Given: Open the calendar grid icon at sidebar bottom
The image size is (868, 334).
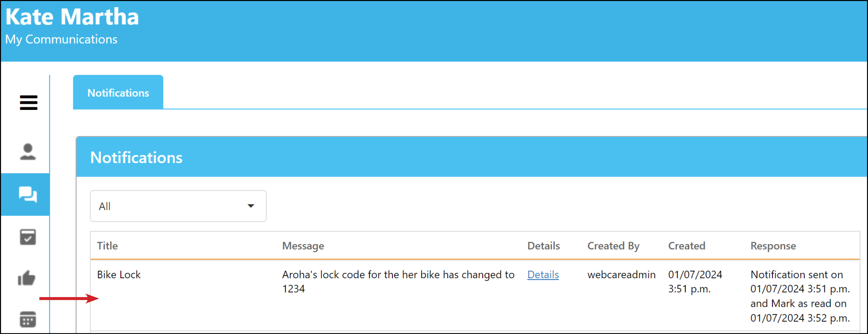Looking at the screenshot, I should click(x=28, y=319).
